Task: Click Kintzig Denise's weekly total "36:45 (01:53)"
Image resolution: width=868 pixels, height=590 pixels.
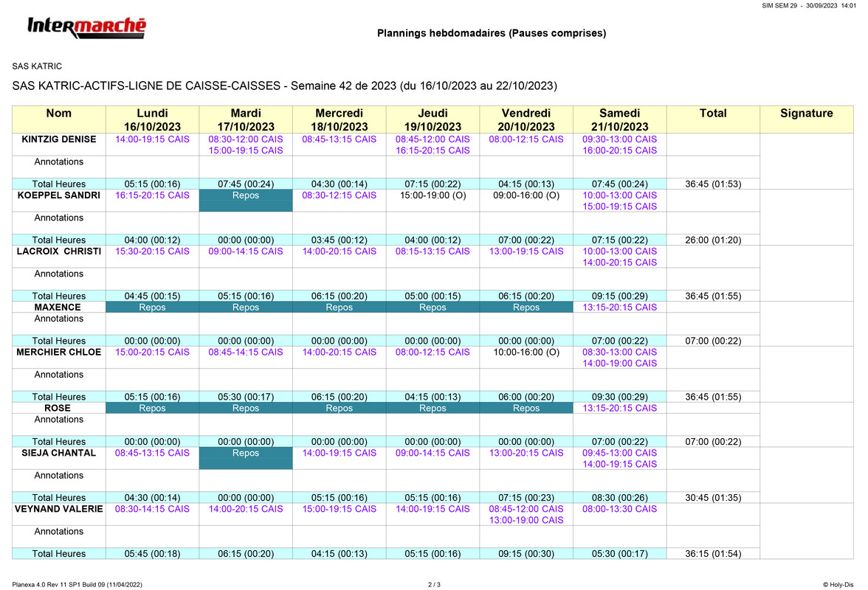Action: point(713,184)
